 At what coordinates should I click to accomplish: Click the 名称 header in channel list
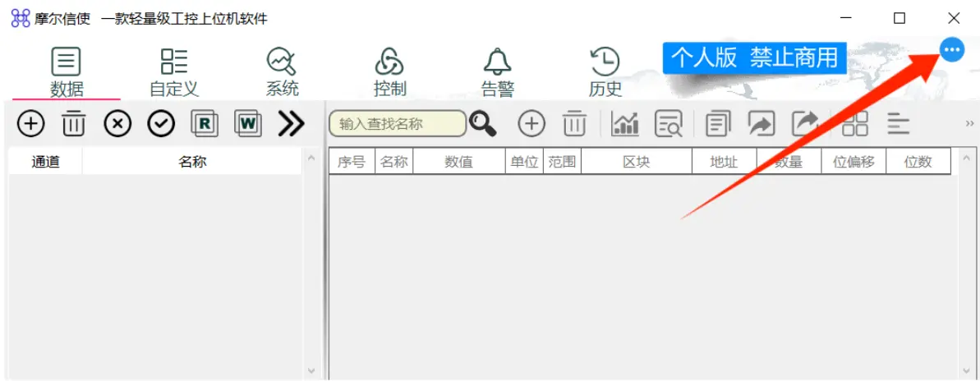192,162
